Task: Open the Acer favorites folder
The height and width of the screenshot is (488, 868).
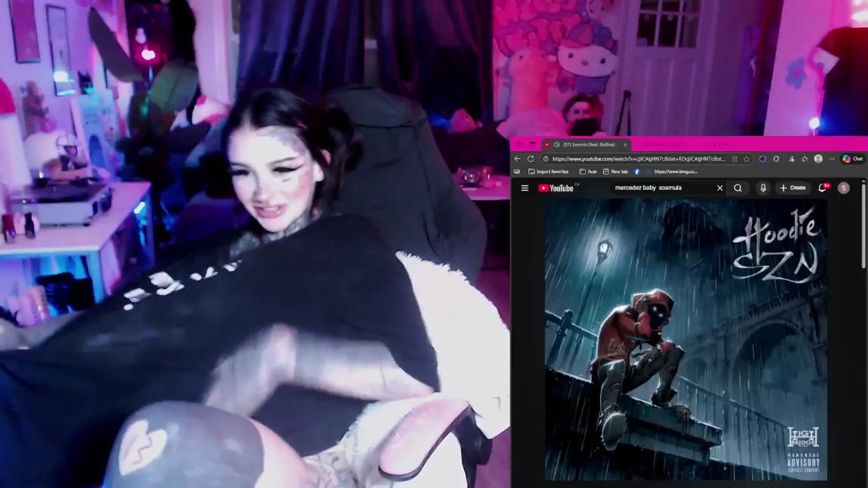Action: (x=588, y=172)
